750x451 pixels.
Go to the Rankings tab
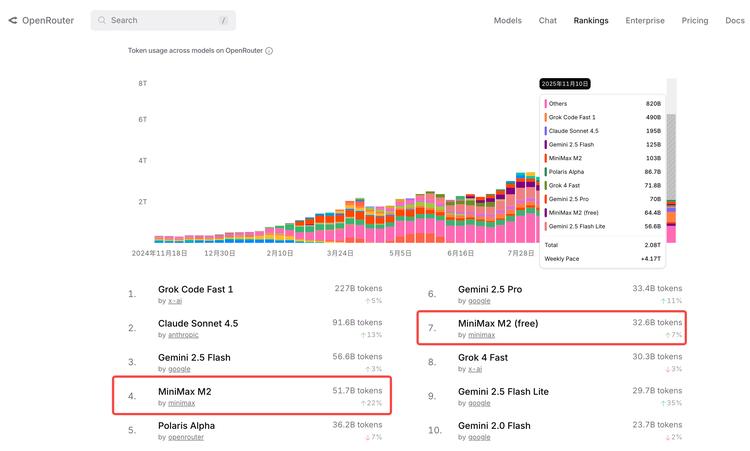591,20
